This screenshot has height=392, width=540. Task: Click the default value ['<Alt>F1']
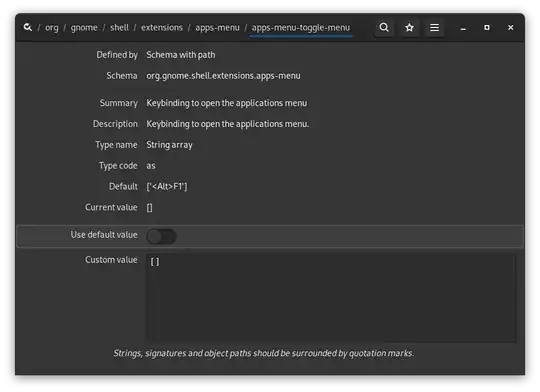click(167, 186)
